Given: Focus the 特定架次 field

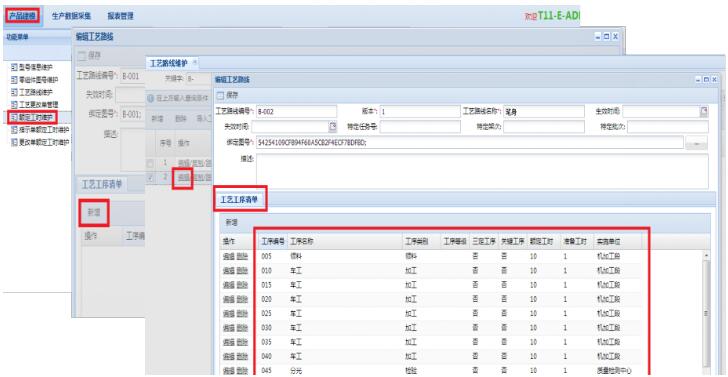Looking at the screenshot, I should tap(544, 126).
